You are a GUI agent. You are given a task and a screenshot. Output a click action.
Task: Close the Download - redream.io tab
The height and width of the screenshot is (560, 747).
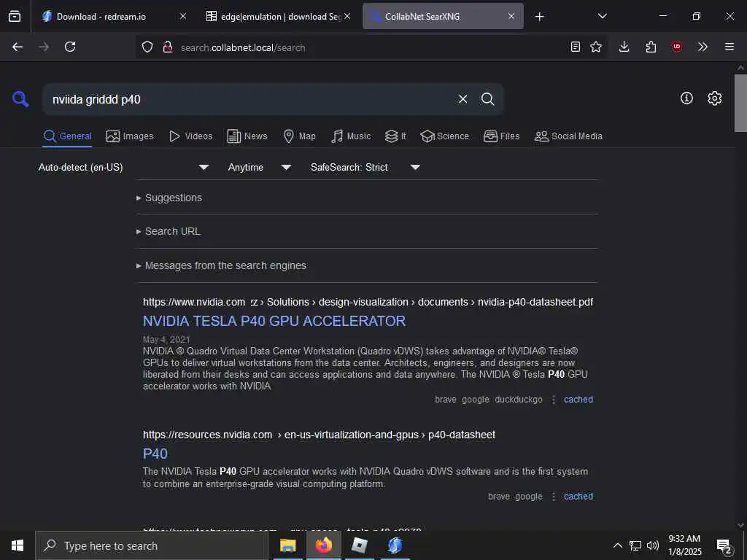[x=183, y=16]
